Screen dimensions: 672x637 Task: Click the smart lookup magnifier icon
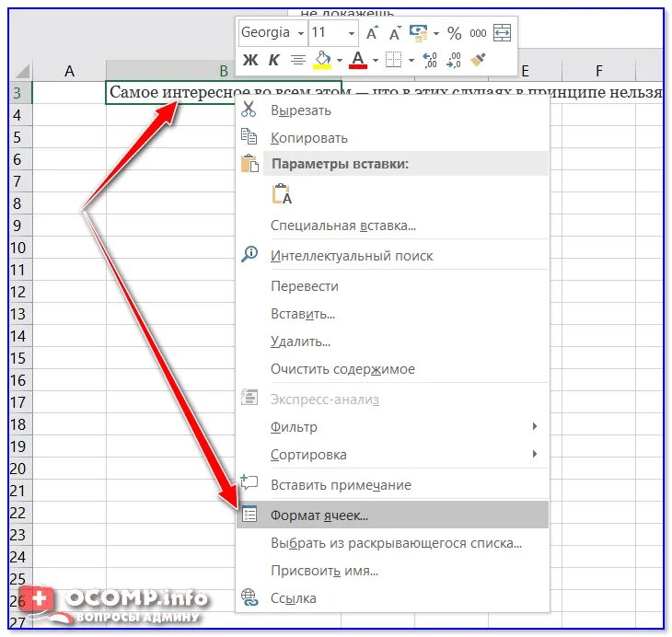point(249,254)
